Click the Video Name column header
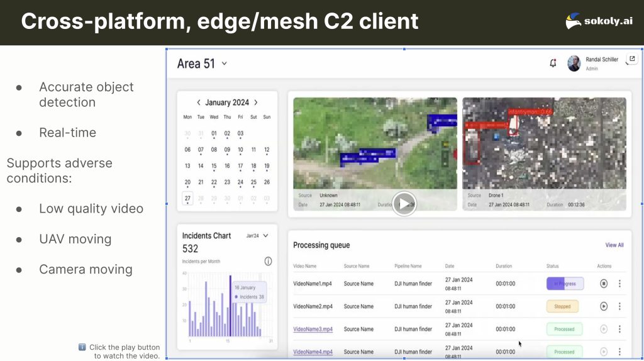Screen dimensions: 644x361 305,266
